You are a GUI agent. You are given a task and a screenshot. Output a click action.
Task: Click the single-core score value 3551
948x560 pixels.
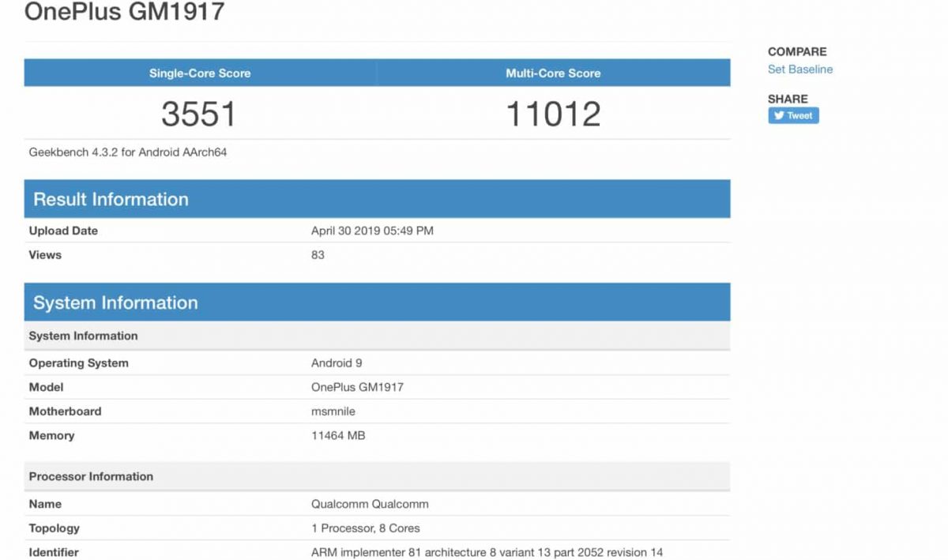199,115
